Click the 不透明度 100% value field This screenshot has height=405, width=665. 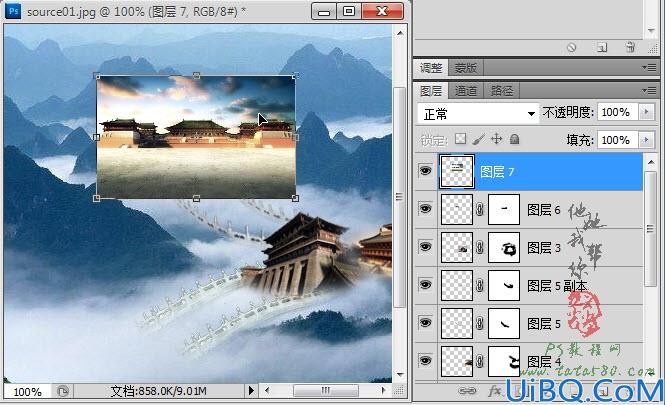(618, 112)
